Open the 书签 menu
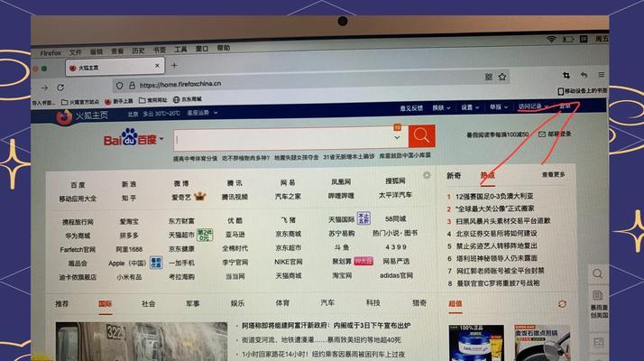The height and width of the screenshot is (361, 644). point(159,50)
